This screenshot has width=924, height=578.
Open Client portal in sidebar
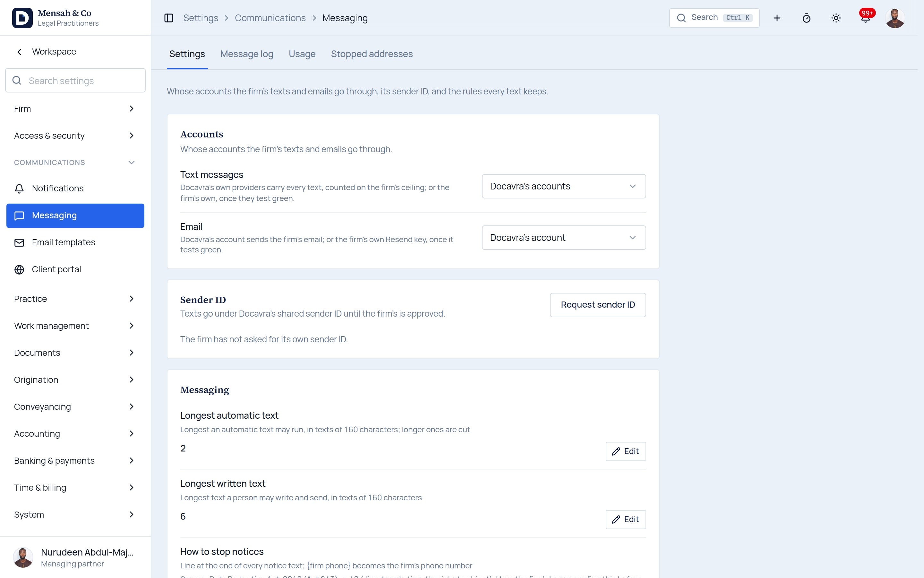pyautogui.click(x=75, y=269)
